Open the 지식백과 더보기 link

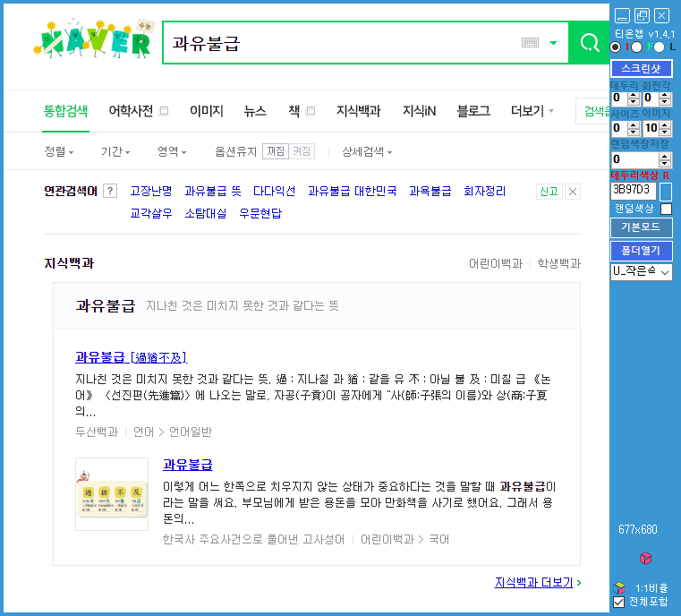[x=533, y=583]
